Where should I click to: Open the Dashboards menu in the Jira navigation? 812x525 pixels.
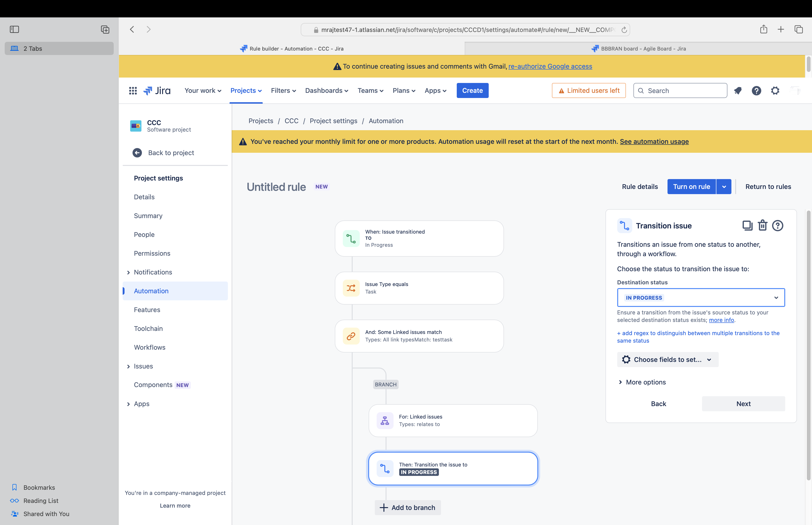(x=326, y=91)
